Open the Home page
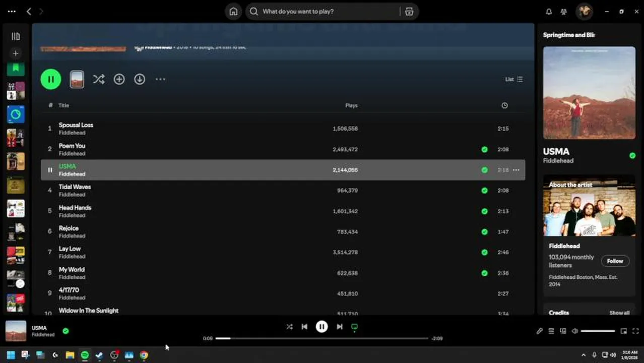644x363 pixels. [x=233, y=12]
